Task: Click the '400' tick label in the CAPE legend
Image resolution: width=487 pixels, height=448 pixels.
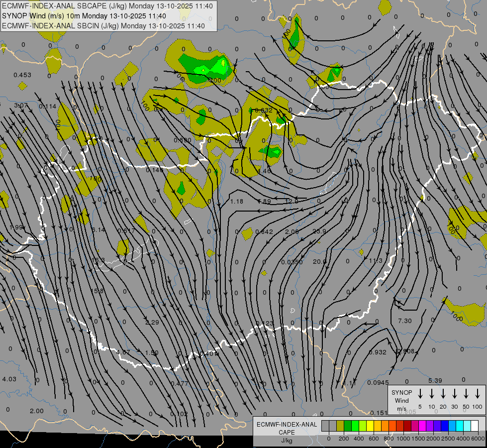Action: click(359, 439)
